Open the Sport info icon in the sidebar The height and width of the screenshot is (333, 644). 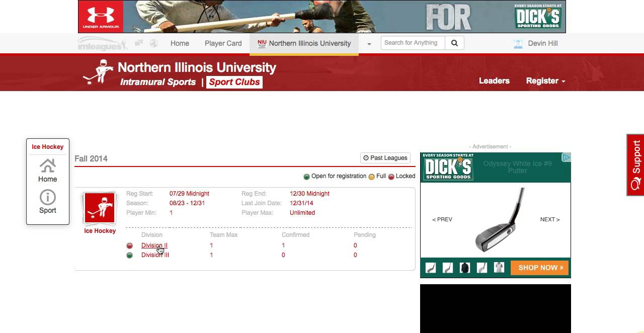48,197
